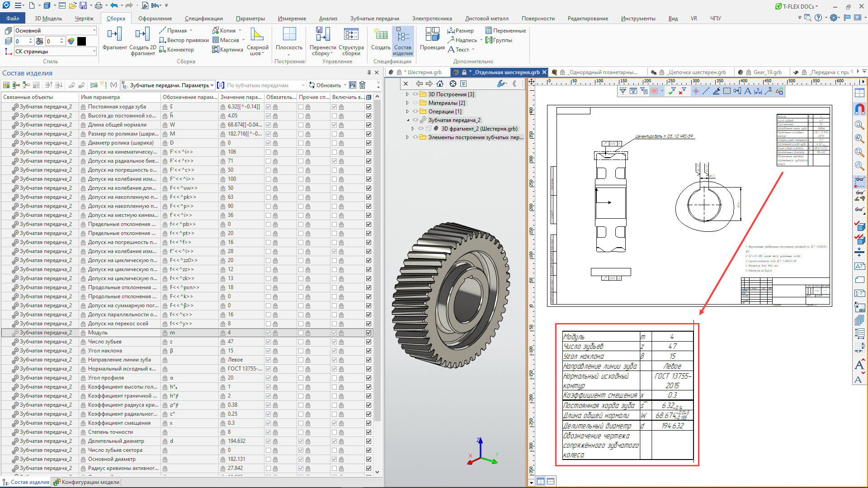868x488 pixels.
Task: Open По зубчатым передачам dropdown
Action: (303, 85)
